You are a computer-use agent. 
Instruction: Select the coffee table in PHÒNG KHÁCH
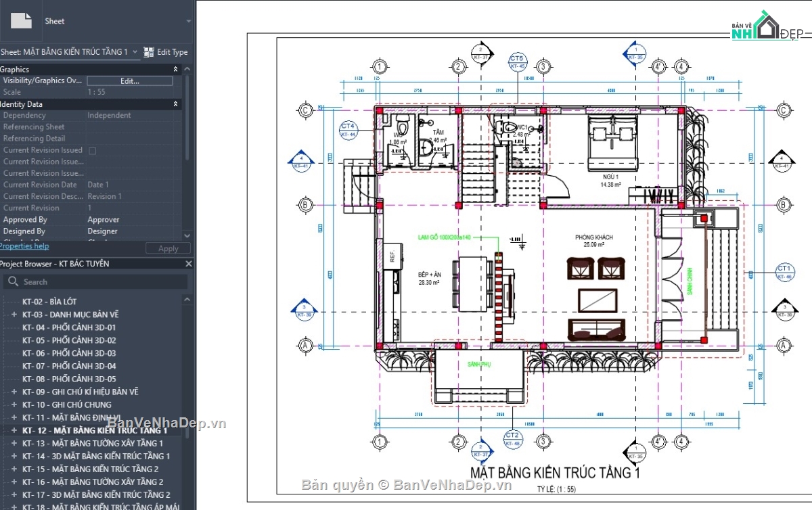(x=597, y=300)
